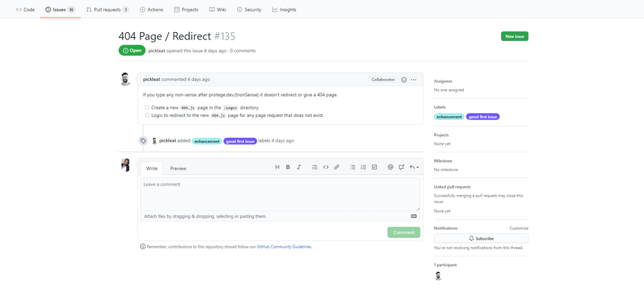This screenshot has width=644, height=293.
Task: Add a bulleted list
Action: [x=353, y=167]
